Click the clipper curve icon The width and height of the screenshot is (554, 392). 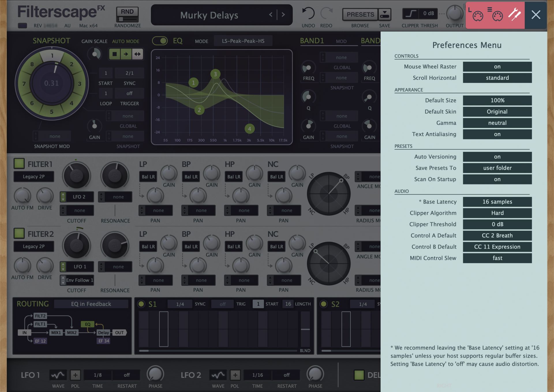point(411,14)
